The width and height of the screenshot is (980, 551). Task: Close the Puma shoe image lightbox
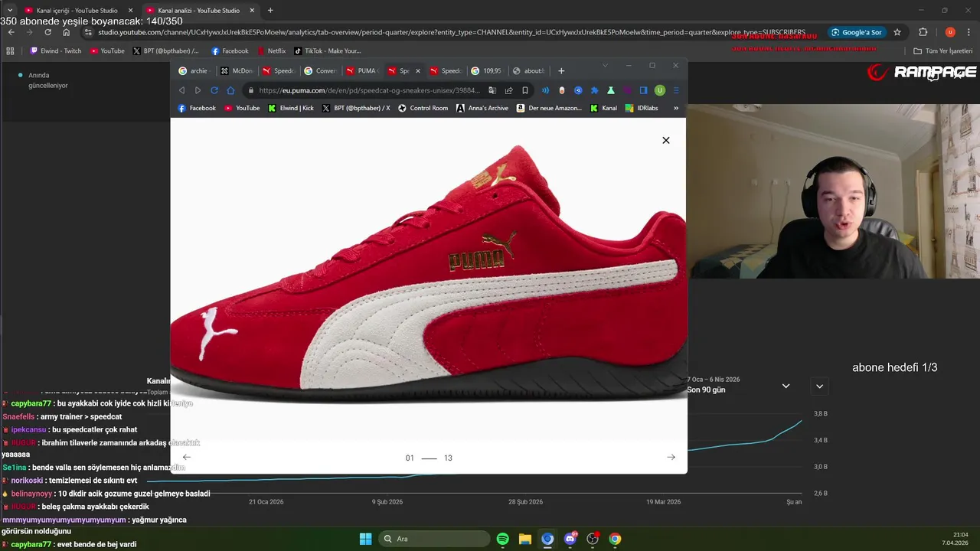[x=665, y=140]
